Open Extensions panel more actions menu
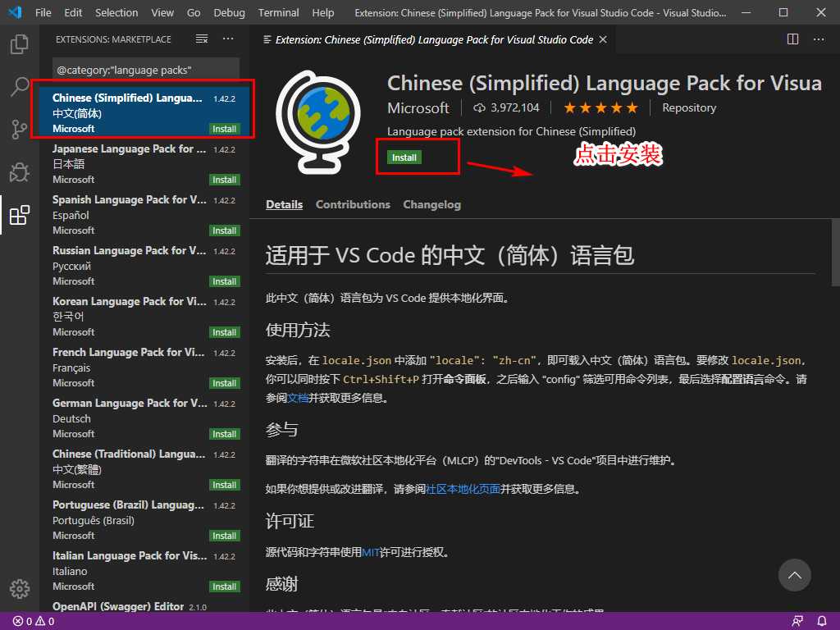840x630 pixels. (228, 39)
